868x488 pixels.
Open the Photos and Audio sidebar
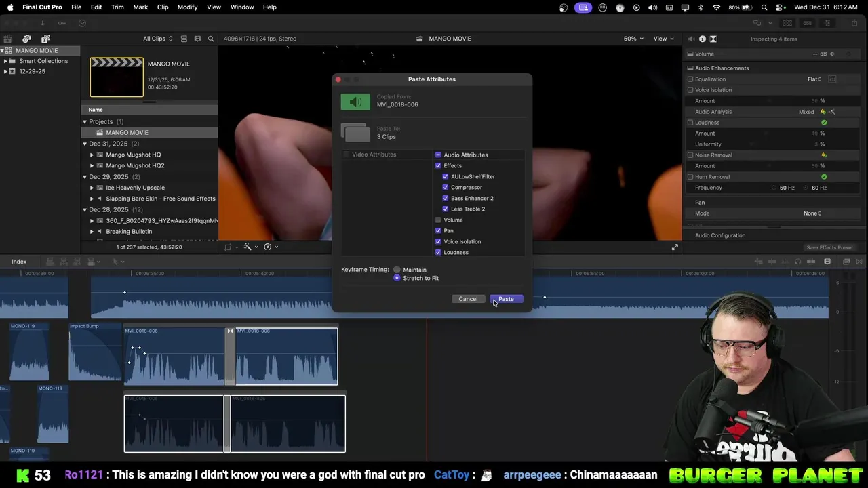pyautogui.click(x=26, y=39)
